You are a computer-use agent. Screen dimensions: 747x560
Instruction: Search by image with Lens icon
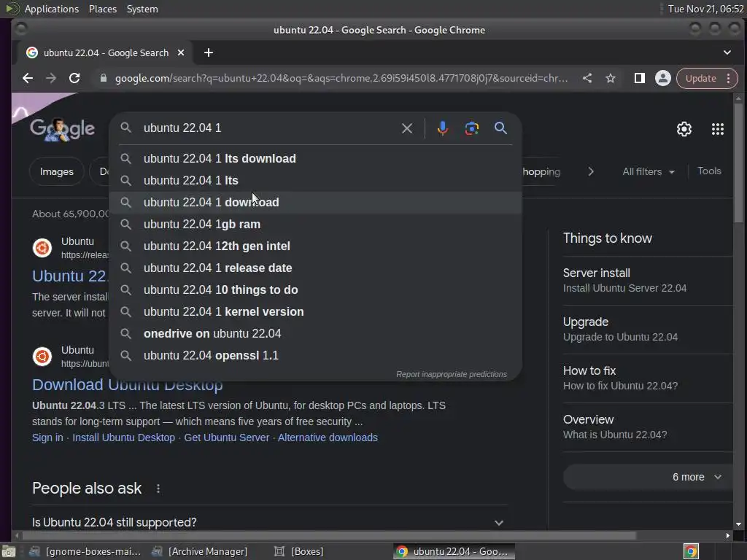point(472,128)
